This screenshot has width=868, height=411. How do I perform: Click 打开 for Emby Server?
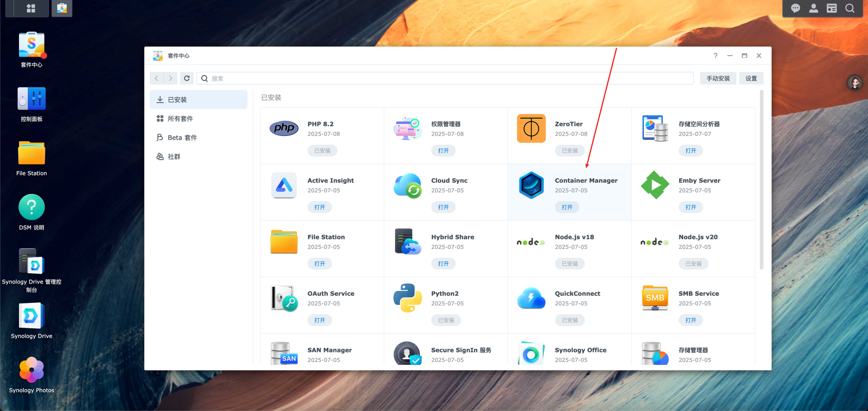(691, 207)
